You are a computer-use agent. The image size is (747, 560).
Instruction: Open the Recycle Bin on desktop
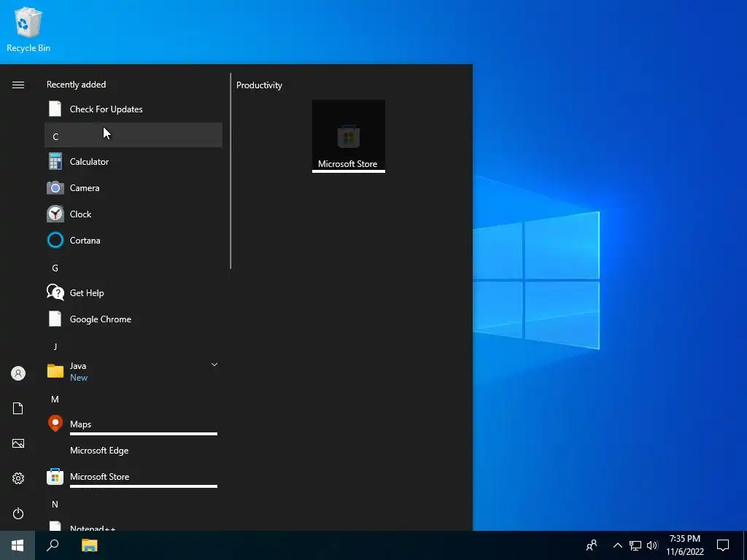(28, 29)
